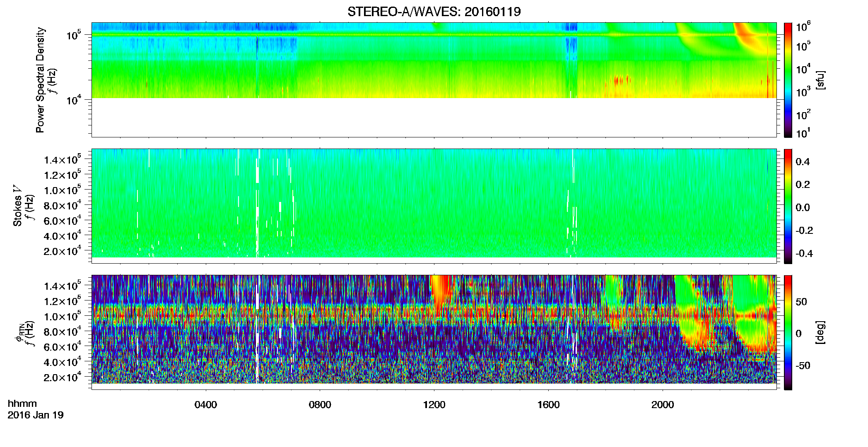Select the 2000 time axis label

(663, 405)
